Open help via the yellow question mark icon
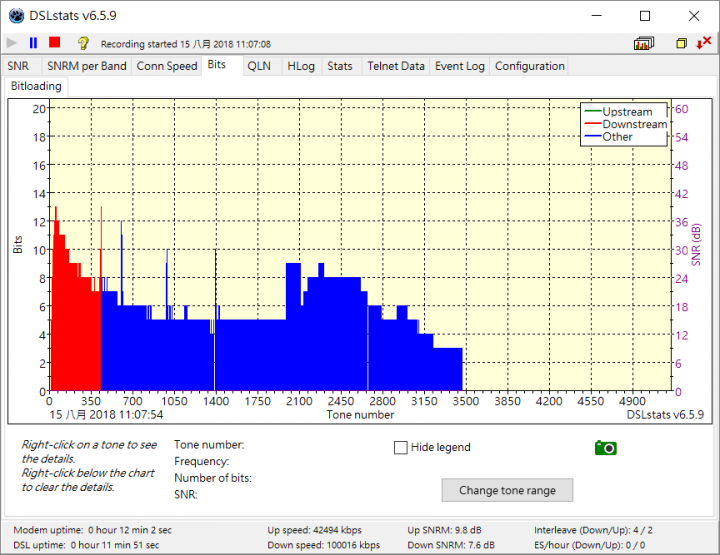 (83, 43)
